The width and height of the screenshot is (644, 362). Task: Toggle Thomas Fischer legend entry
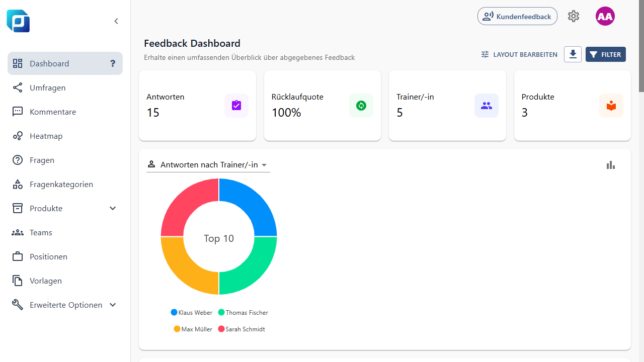[x=243, y=312]
